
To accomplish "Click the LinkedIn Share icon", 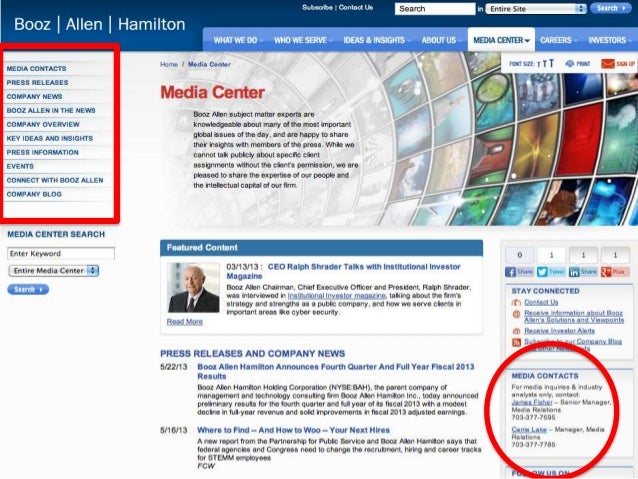I will [x=583, y=272].
